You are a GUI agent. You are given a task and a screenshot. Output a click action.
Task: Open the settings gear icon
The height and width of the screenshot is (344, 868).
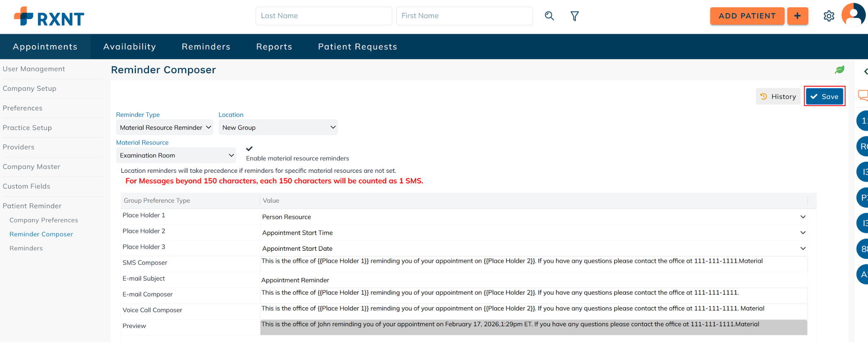(829, 16)
